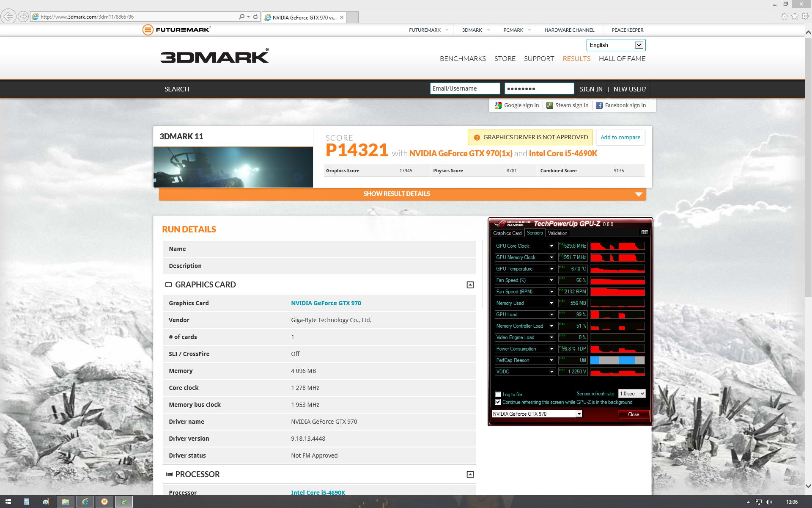Click the Email/Username input field
Viewport: 812px width, 508px height.
pos(465,88)
